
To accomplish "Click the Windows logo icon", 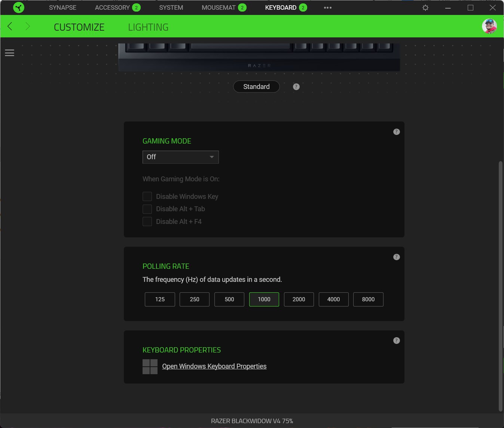I will (150, 367).
